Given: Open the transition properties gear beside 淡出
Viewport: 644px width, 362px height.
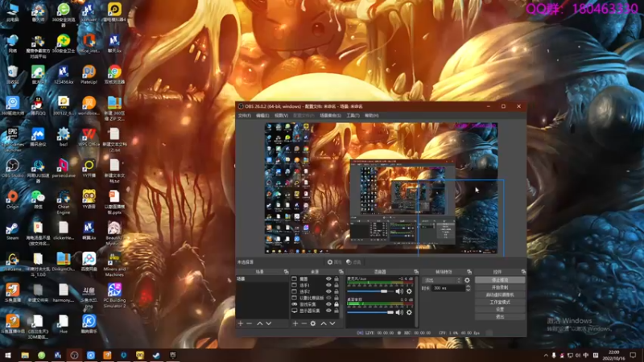Looking at the screenshot, I should tap(467, 280).
